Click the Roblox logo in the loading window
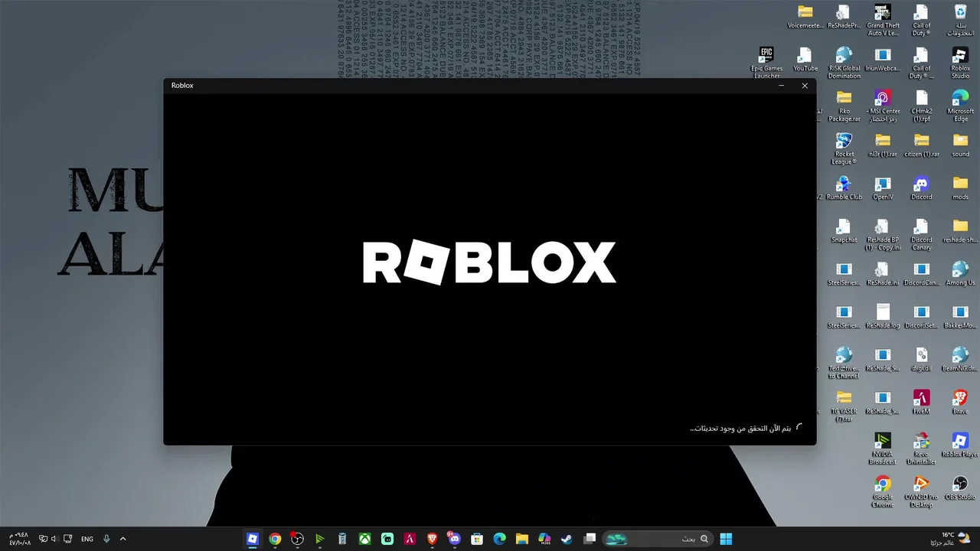The image size is (980, 551). [x=489, y=262]
